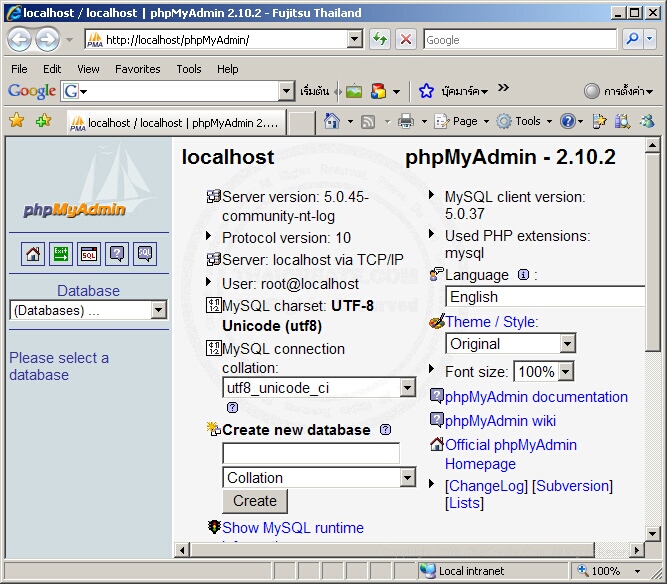Screen dimensions: 667x584
Task: Click the URL address bar field
Action: (224, 40)
